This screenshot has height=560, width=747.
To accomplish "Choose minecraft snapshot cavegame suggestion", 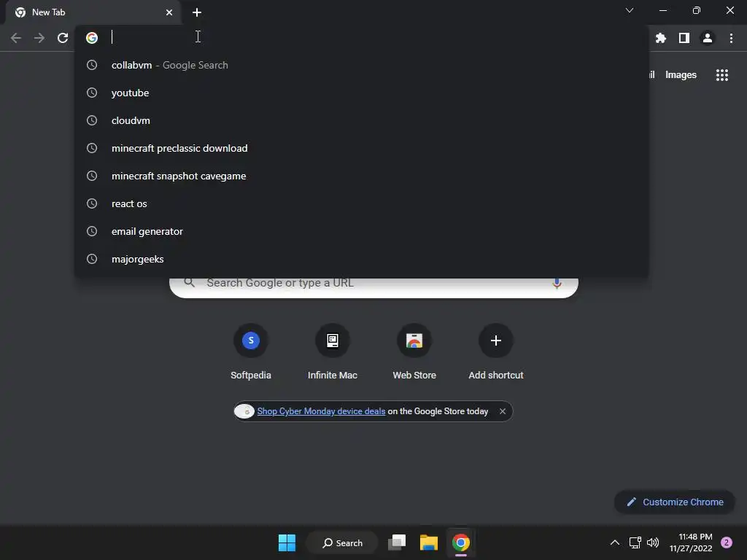I will (x=362, y=176).
